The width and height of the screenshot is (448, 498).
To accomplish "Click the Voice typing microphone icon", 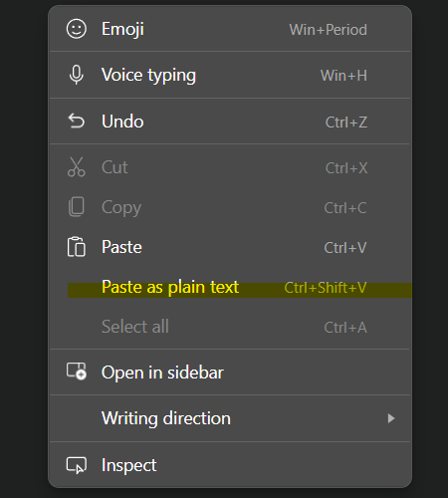I will click(77, 75).
